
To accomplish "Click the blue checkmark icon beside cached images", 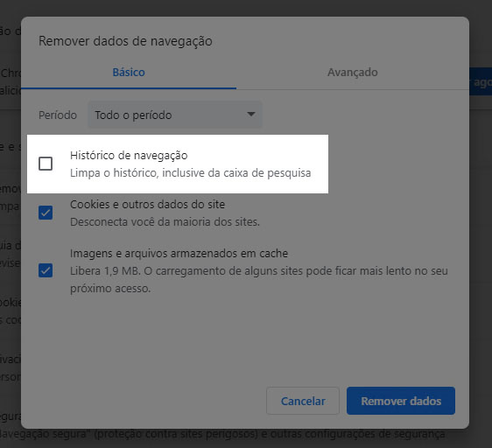I will tap(46, 270).
